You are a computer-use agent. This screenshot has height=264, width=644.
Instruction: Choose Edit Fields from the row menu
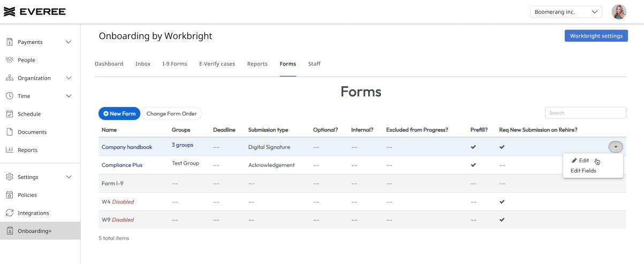click(x=584, y=171)
